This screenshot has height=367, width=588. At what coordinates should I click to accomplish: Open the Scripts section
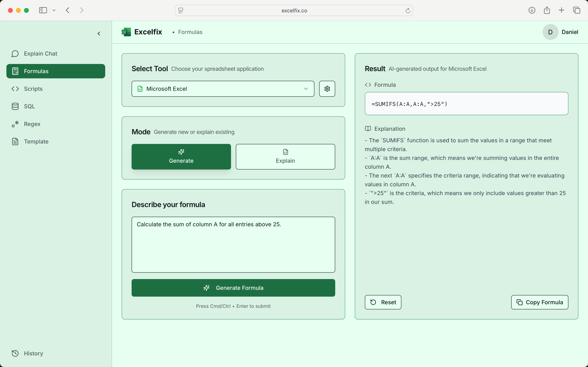[x=56, y=89]
